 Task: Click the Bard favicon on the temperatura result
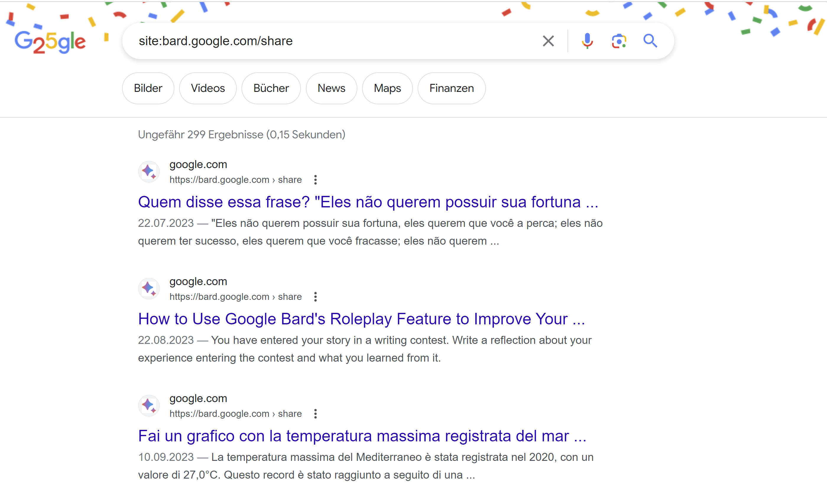click(149, 405)
